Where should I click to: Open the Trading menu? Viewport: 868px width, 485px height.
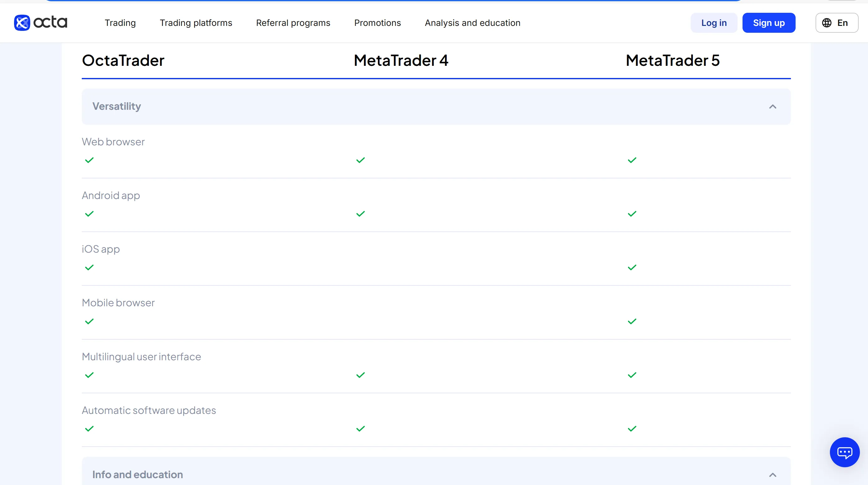(120, 23)
